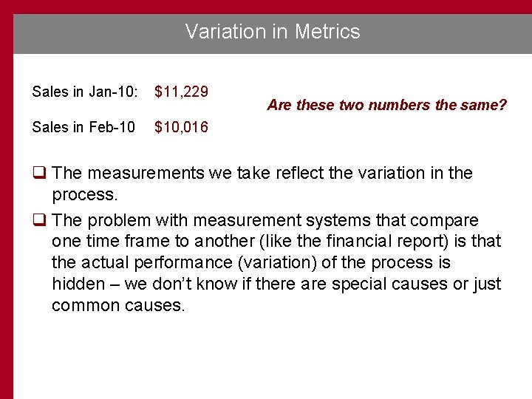Click 'Are these two numbers the same?' text
The height and width of the screenshot is (399, 532).
(x=386, y=105)
